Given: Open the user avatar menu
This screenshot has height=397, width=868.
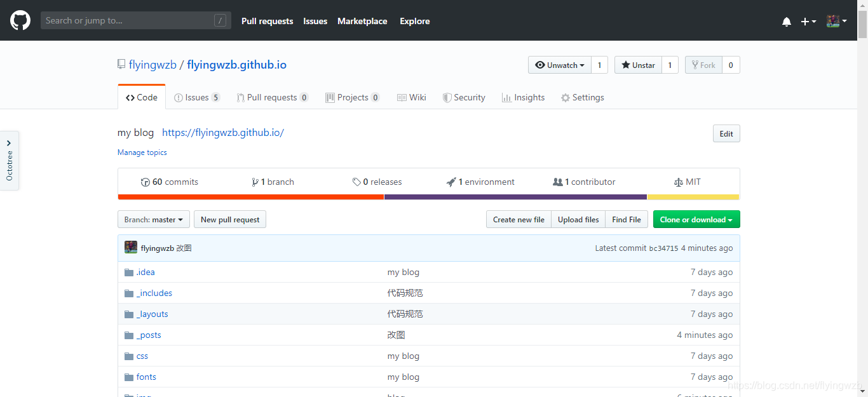Looking at the screenshot, I should click(836, 21).
